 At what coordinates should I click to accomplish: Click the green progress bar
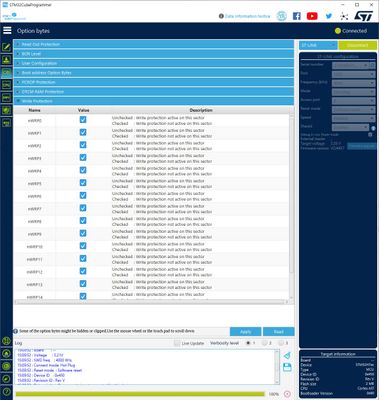[140, 394]
